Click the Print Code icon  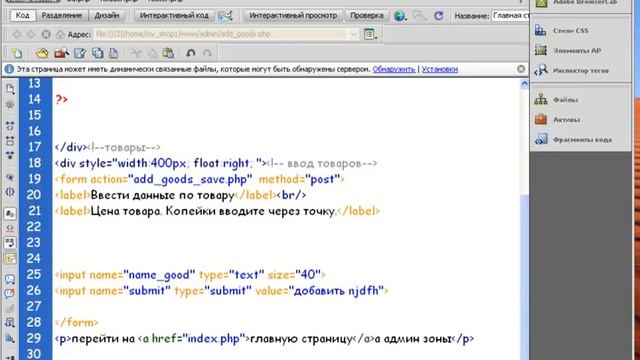[x=114, y=53]
